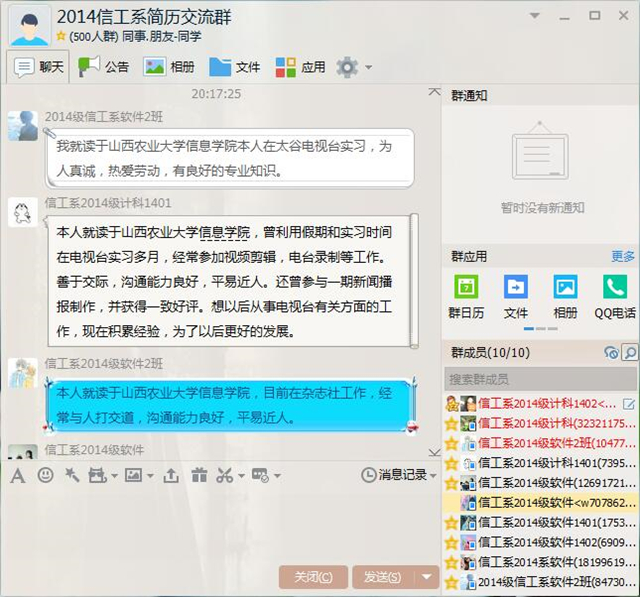Click edit card icon beside 计科1402 member
Viewport: 640px width, 597px height.
coord(629,404)
